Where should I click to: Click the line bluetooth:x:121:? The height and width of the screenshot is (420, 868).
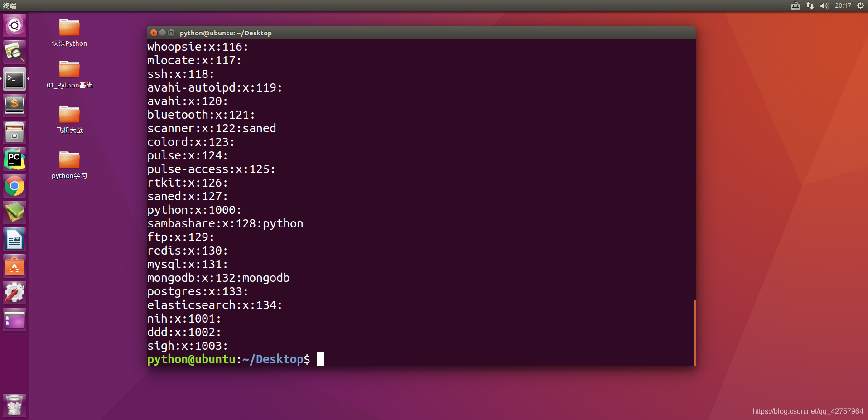coord(201,115)
